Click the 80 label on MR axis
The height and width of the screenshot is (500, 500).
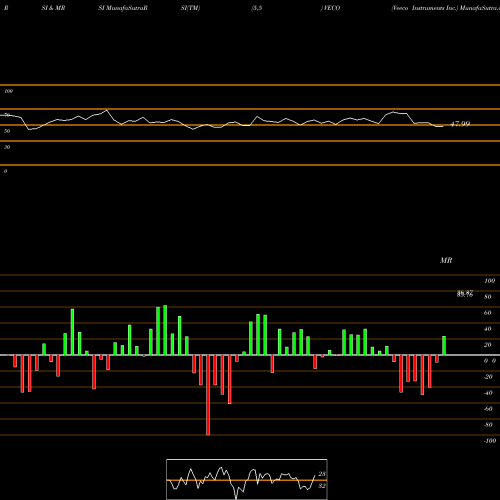click(x=488, y=297)
